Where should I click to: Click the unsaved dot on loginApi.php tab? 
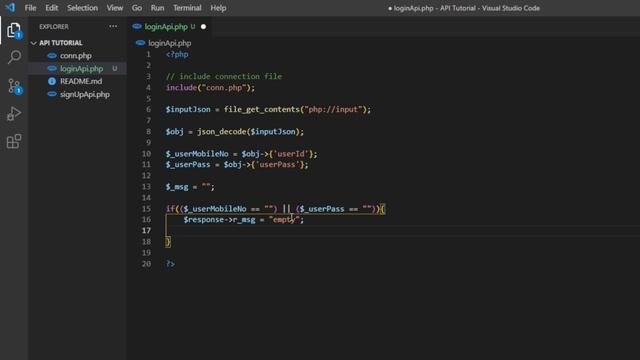pos(203,27)
